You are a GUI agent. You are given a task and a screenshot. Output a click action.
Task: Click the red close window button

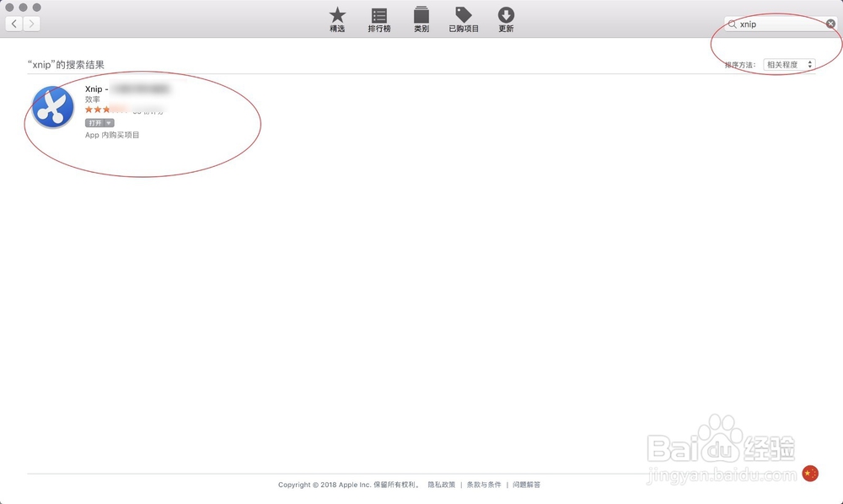coord(9,8)
